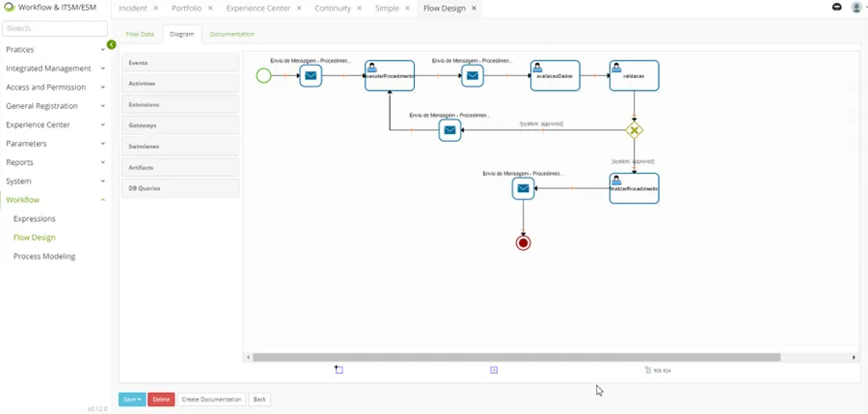Click the Create Documentation button
Viewport: 868px width, 414px height.
212,400
